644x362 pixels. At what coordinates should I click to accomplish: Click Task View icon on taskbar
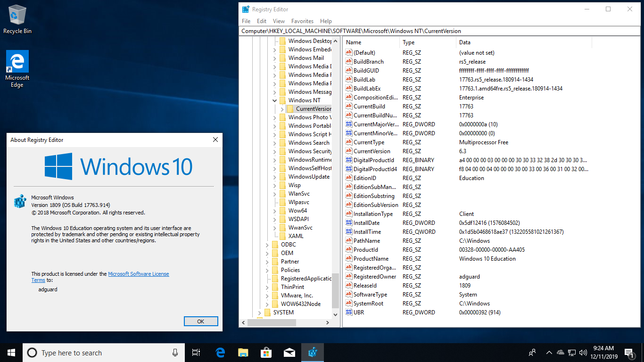coord(196,353)
